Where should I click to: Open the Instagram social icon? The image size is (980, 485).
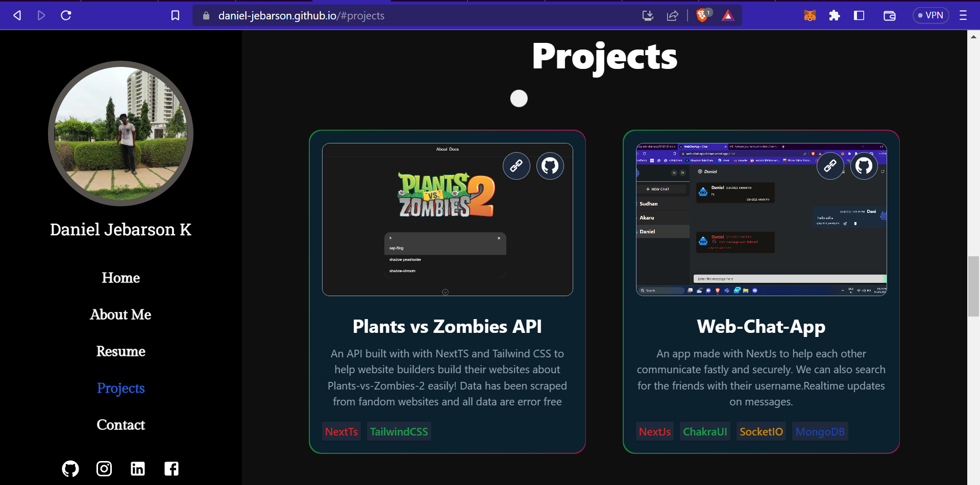(104, 468)
